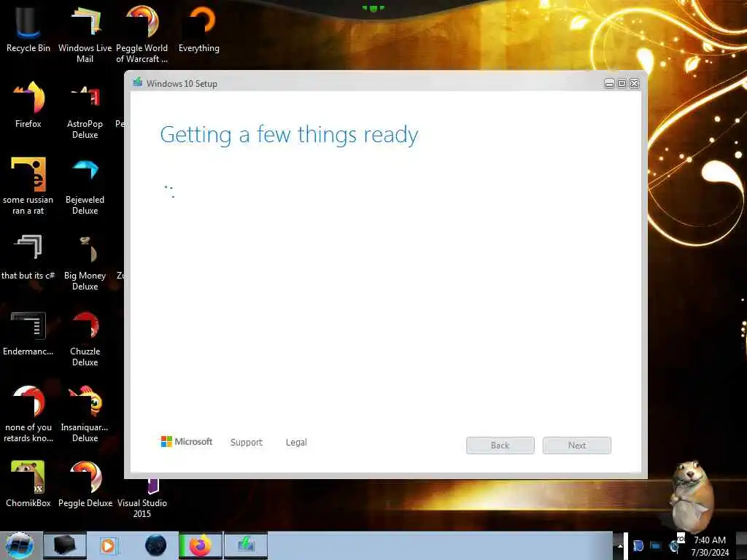
Task: Click the Microsoft logo in Setup
Action: coord(187,442)
